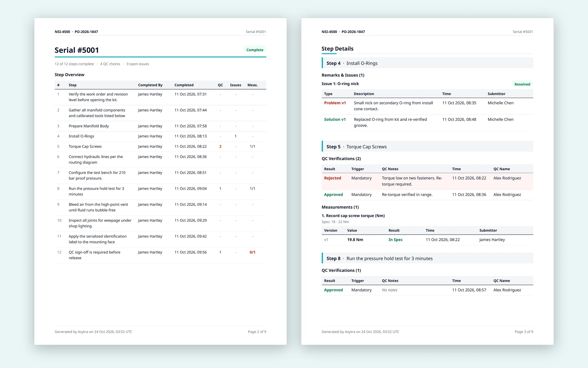Click the 'QC Verifications (2)' heading

(341, 159)
